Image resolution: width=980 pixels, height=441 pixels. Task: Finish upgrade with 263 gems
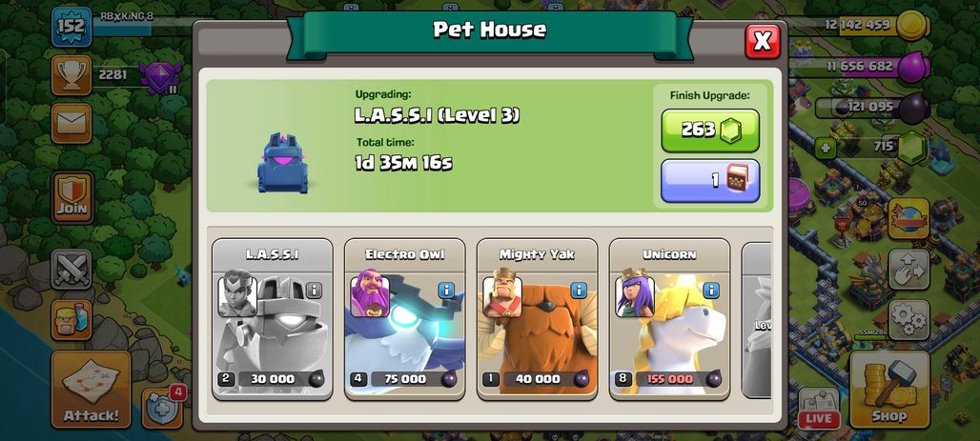click(x=710, y=130)
